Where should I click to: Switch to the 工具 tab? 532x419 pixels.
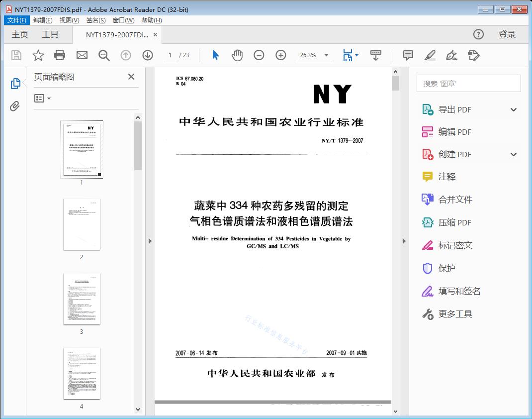pyautogui.click(x=50, y=34)
